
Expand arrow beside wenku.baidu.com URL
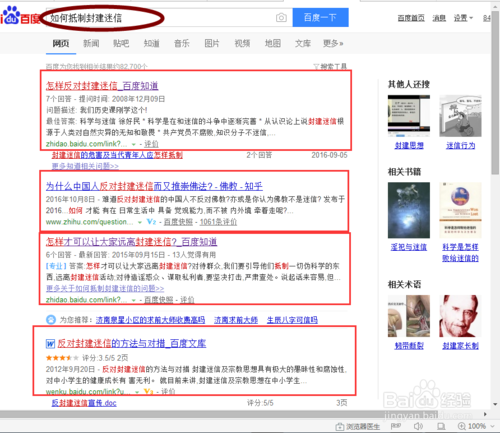point(137,392)
